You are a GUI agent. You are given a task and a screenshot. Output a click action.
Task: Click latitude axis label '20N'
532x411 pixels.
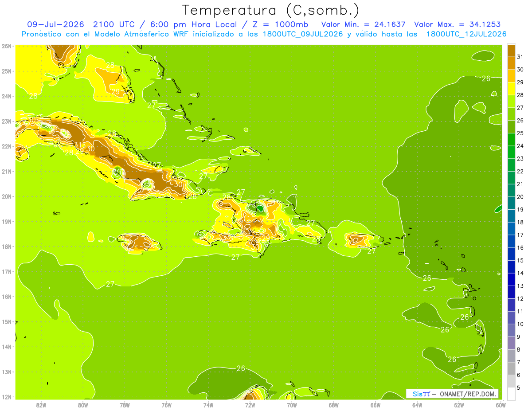7,196
